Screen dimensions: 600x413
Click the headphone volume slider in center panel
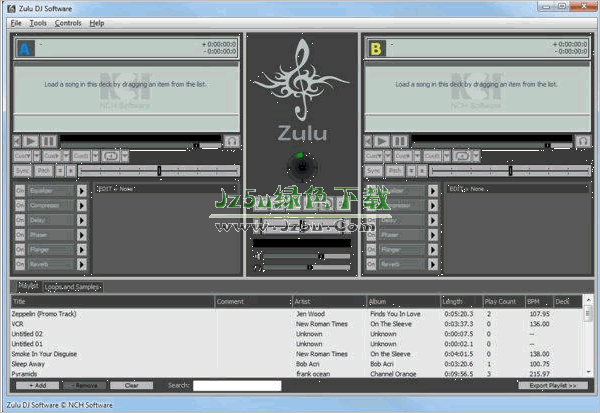click(x=307, y=268)
